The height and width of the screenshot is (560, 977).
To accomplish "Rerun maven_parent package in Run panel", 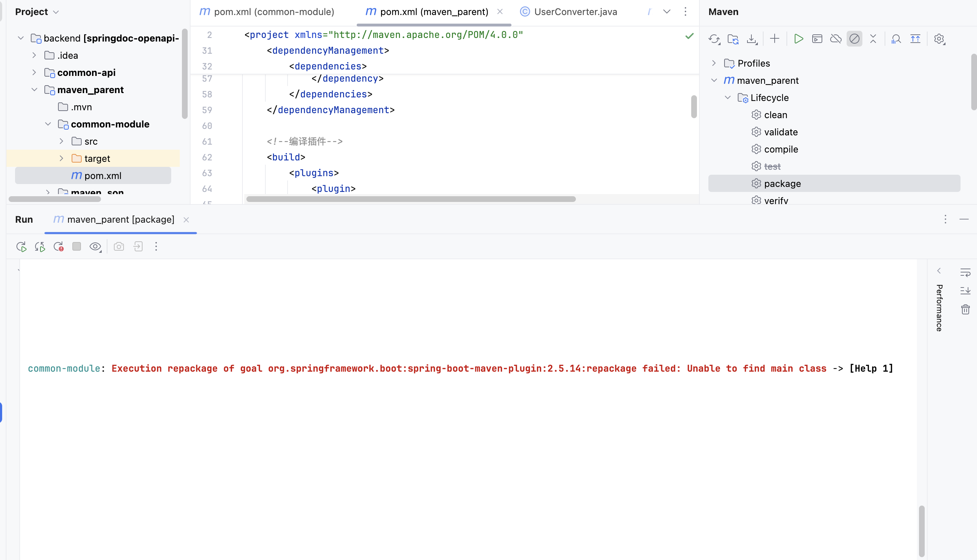I will [21, 247].
